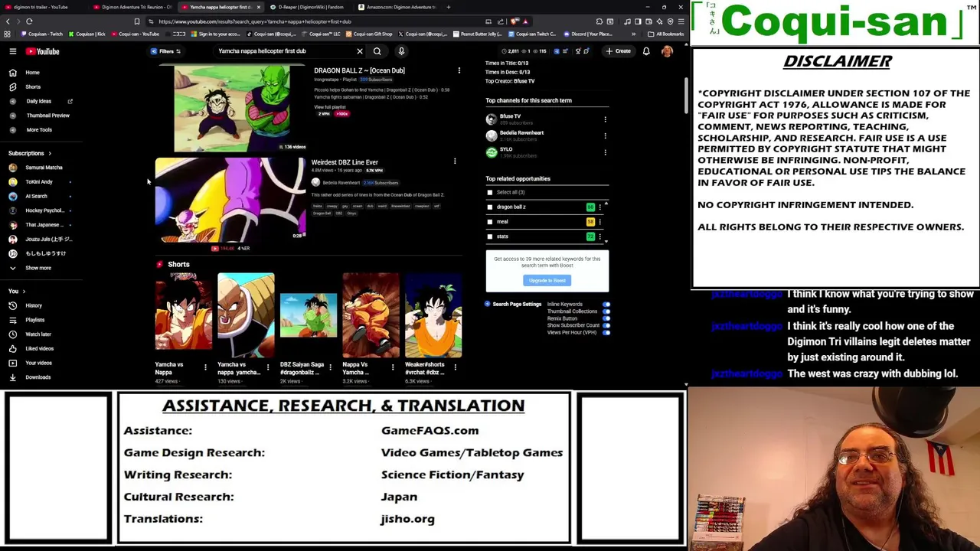Open options for 'Yamcha vs Nappa' short
Viewport: 980px width, 551px height.
(205, 368)
